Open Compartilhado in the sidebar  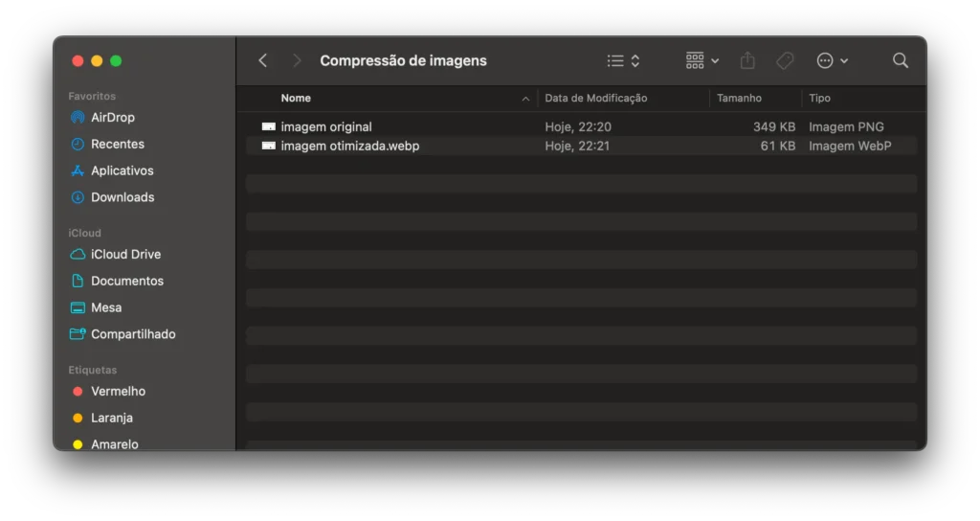(x=133, y=334)
